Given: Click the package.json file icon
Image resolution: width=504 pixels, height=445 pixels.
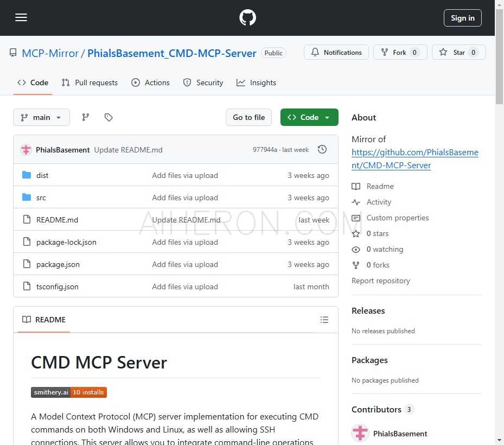Looking at the screenshot, I should coord(27,264).
